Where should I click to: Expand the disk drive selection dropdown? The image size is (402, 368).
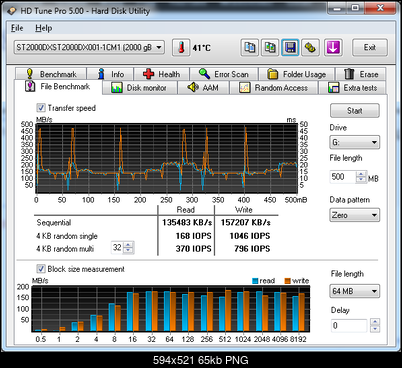tap(159, 47)
